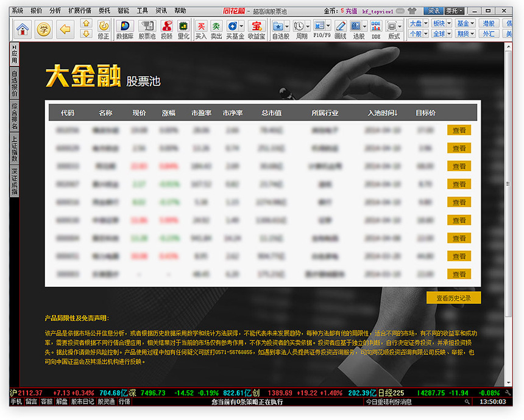Switch to the 综合排名 side tab
The height and width of the screenshot is (420, 524).
tap(15, 116)
